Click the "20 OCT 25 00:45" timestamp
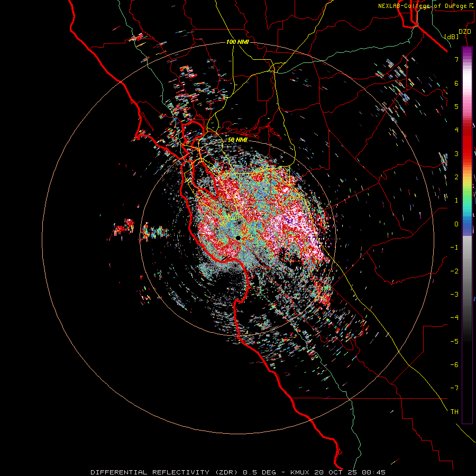476x476 pixels. 350,472
